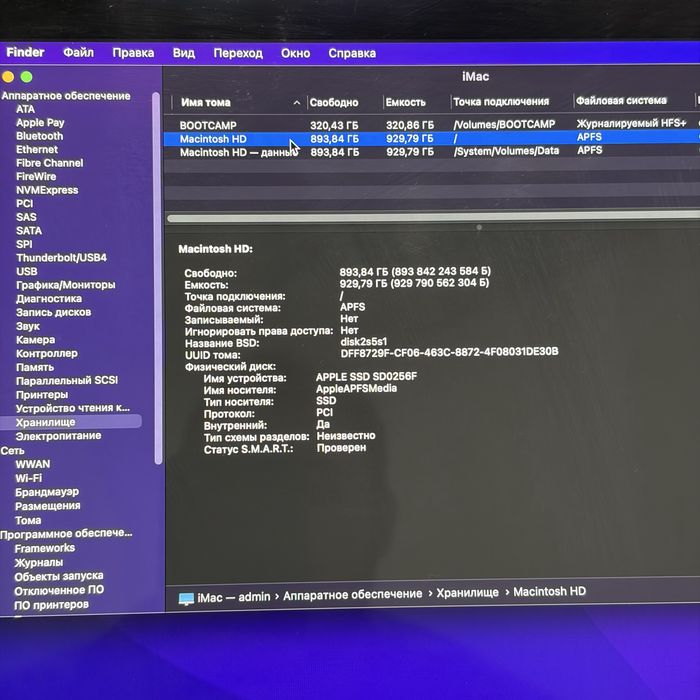The height and width of the screenshot is (700, 700).
Task: Open the Справка menu
Action: click(x=352, y=54)
